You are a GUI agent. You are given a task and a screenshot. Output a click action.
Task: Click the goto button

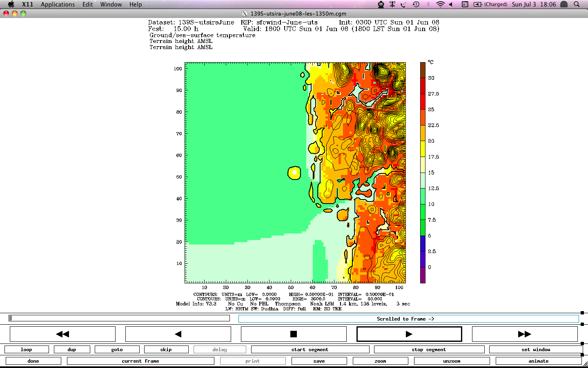pyautogui.click(x=117, y=350)
